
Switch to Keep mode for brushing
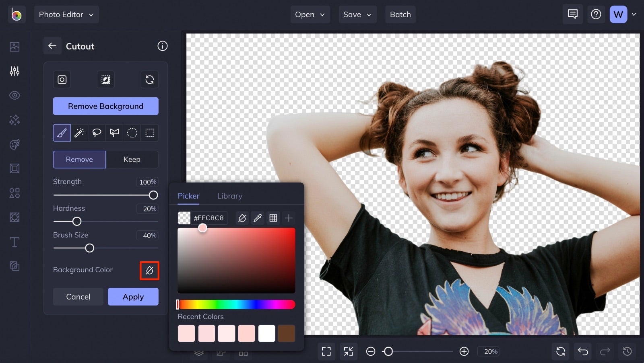(x=132, y=159)
